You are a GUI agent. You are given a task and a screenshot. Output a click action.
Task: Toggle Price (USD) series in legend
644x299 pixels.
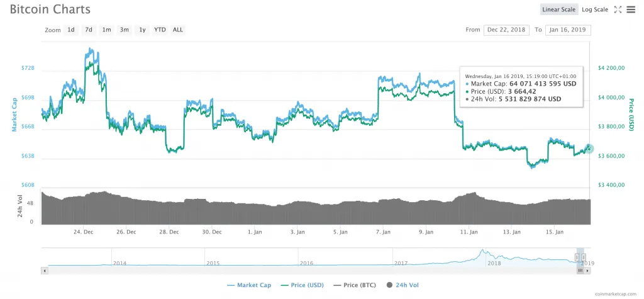pyautogui.click(x=303, y=285)
